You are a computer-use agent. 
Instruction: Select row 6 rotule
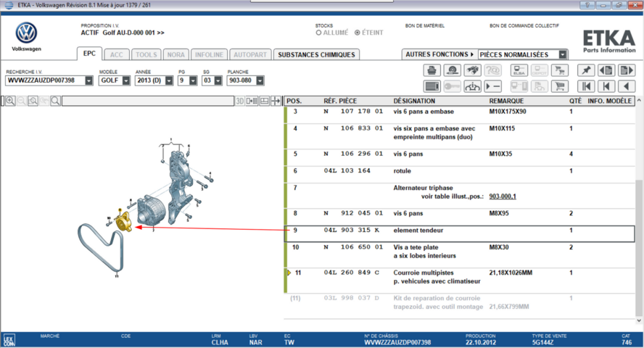click(x=460, y=175)
